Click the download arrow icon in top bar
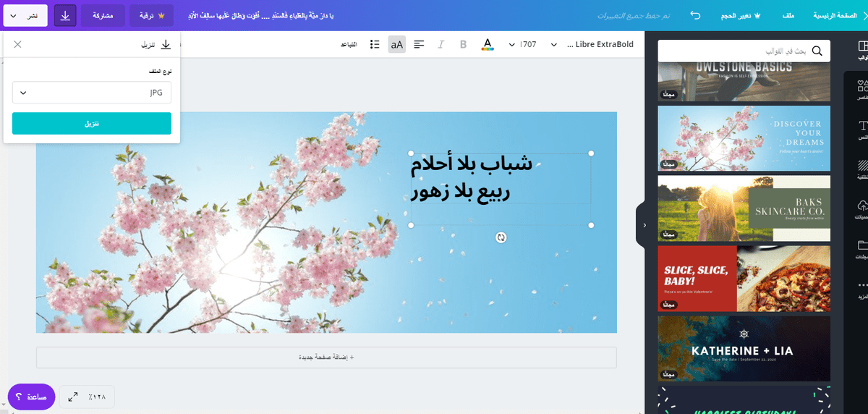The width and height of the screenshot is (868, 414). (x=65, y=15)
